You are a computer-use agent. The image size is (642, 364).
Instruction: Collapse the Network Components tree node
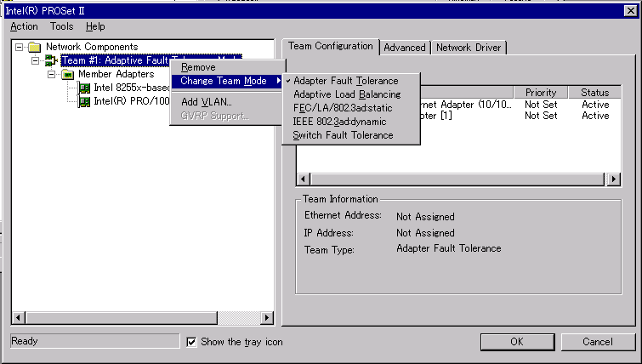coord(20,47)
